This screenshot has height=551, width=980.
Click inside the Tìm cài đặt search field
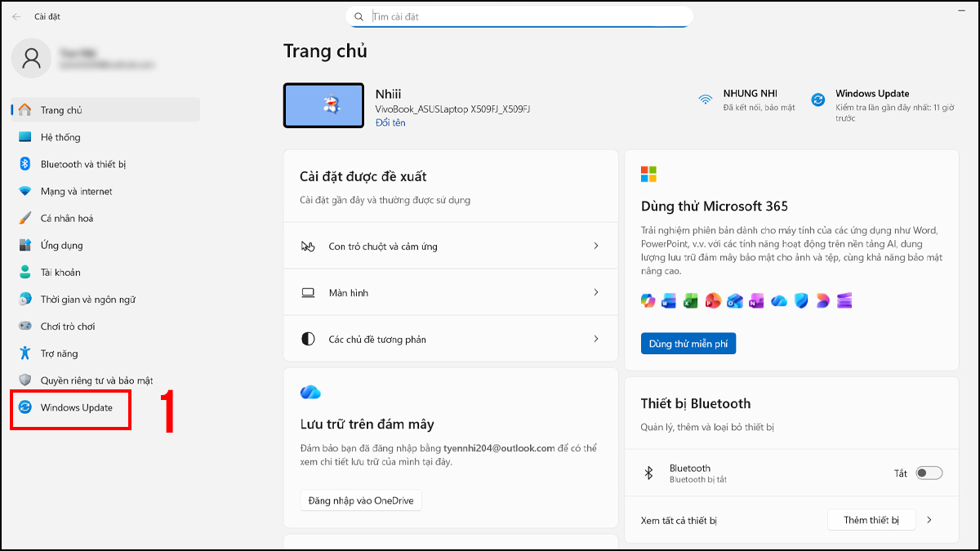click(519, 16)
